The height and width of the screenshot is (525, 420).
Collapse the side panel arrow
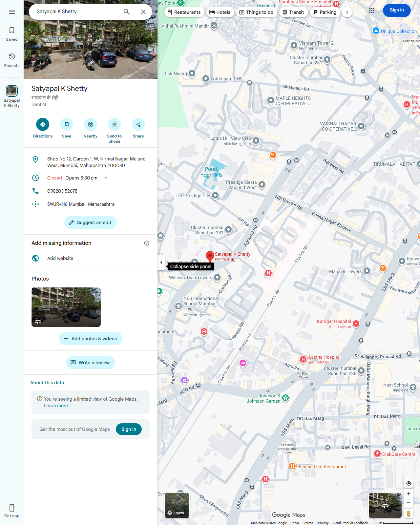coord(161,262)
